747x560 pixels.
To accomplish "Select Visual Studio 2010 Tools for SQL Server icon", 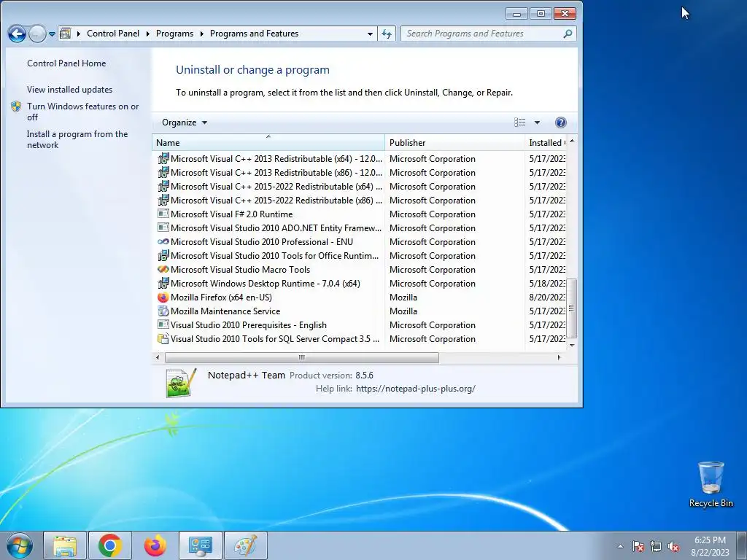I will coord(163,338).
